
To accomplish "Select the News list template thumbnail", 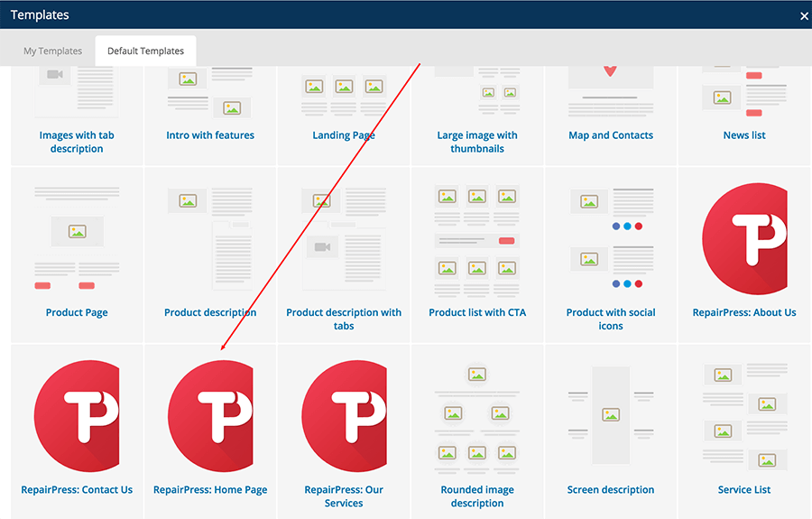I will (744, 91).
